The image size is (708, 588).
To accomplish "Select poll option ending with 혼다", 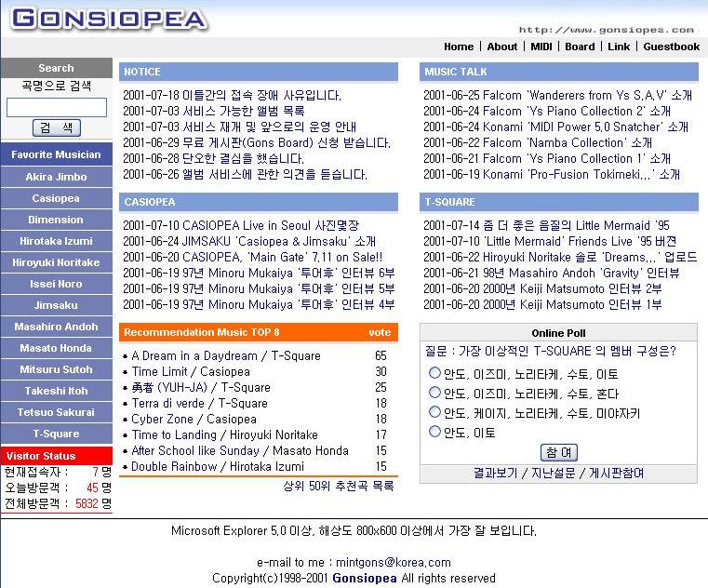I will (434, 393).
